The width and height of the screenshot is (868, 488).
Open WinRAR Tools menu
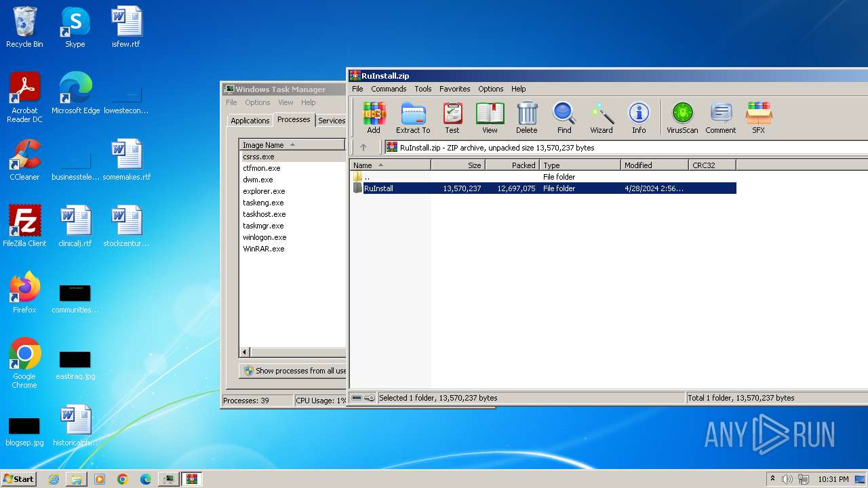click(423, 89)
